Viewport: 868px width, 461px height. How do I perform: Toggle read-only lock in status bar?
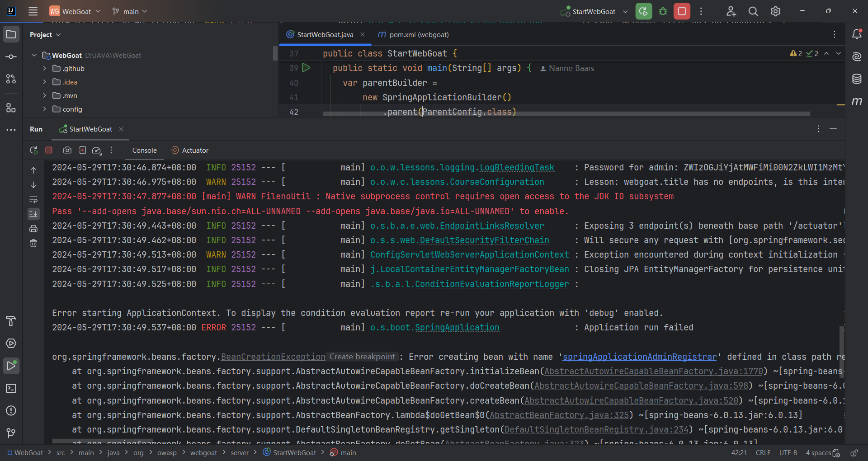click(x=854, y=453)
